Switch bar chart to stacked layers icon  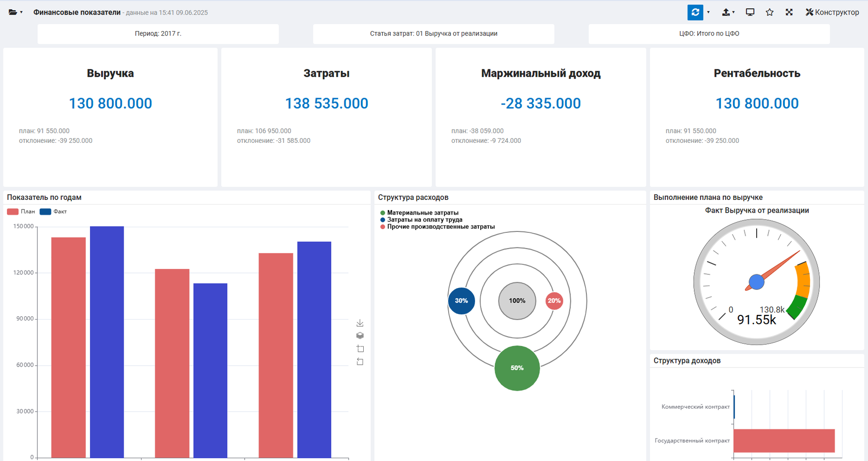click(x=360, y=336)
